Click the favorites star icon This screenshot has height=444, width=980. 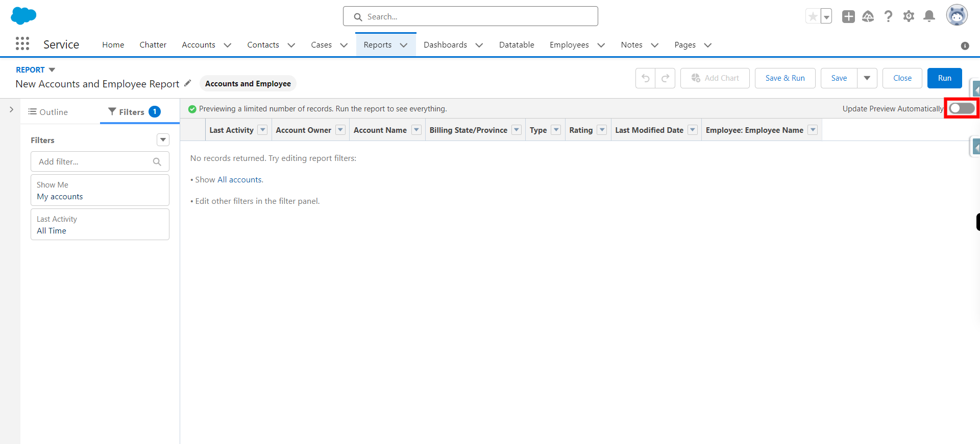click(813, 16)
